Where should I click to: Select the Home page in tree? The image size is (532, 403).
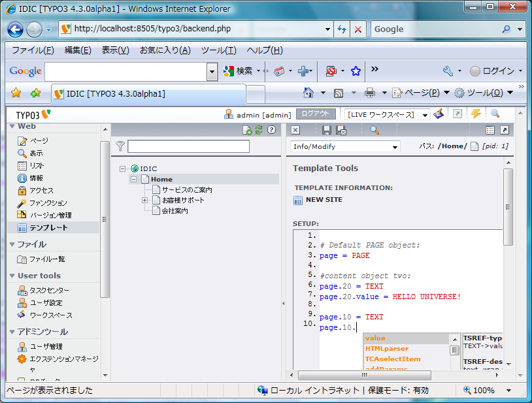(x=161, y=180)
